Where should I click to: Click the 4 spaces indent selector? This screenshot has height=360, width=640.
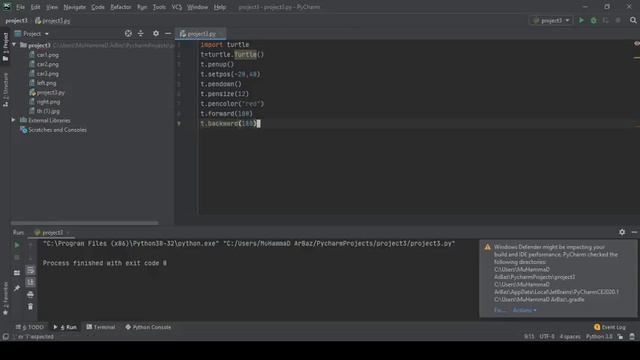click(570, 337)
